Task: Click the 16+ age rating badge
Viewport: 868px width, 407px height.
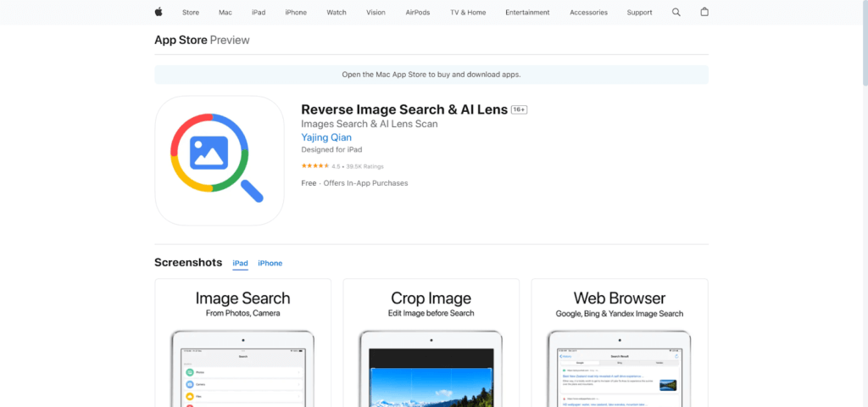Action: pos(520,110)
